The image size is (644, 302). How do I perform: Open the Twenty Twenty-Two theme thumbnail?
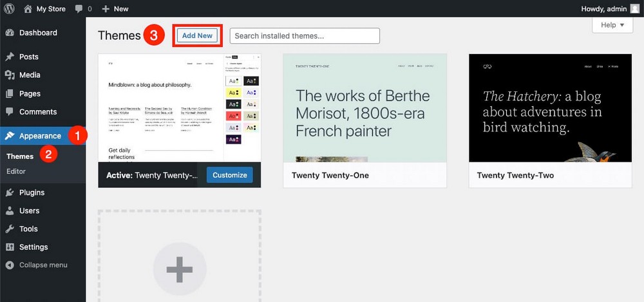click(551, 108)
